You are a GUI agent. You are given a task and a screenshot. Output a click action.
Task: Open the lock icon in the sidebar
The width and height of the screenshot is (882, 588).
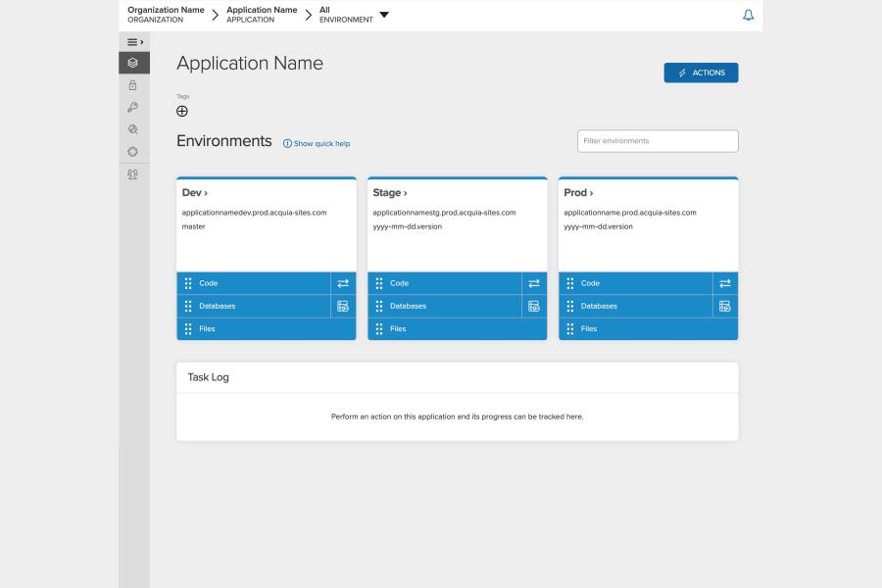pyautogui.click(x=133, y=85)
